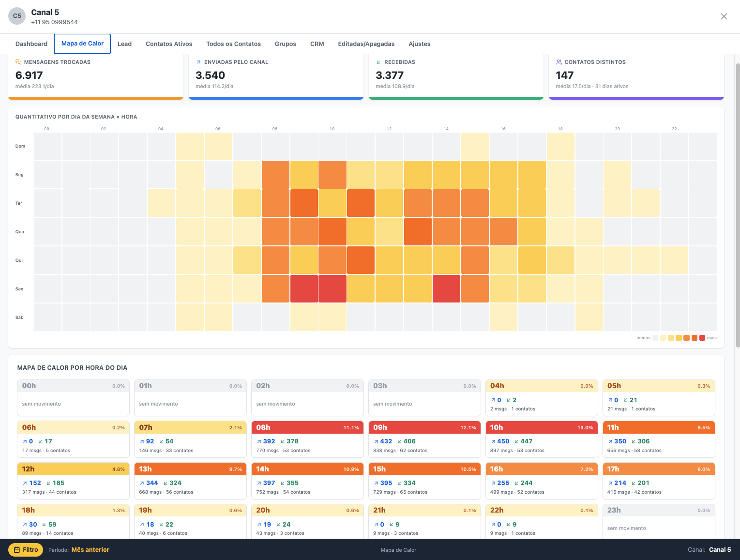
Task: Click the page's vertical scrollbar
Action: click(x=737, y=205)
